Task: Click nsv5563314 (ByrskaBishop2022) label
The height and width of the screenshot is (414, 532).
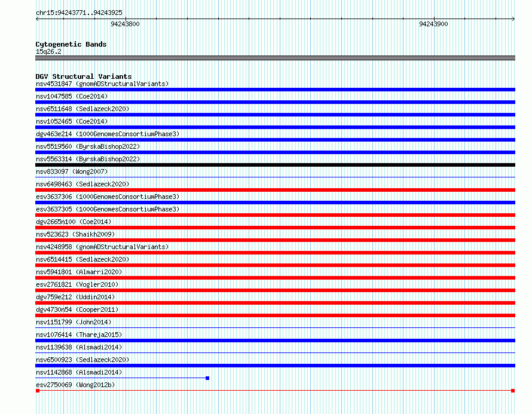Action: [x=88, y=159]
